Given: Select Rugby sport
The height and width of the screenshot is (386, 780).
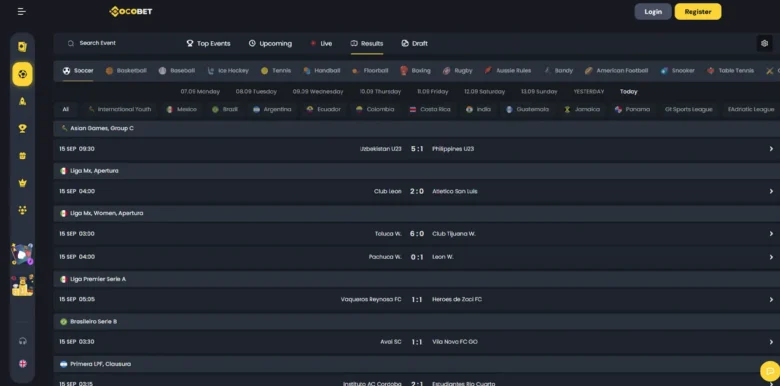Looking at the screenshot, I should click(x=458, y=71).
